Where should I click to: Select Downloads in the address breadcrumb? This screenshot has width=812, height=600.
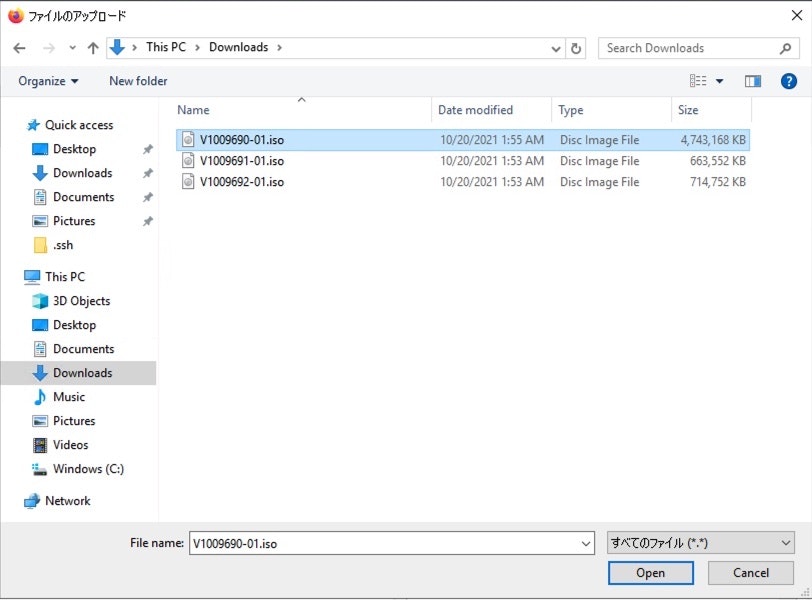click(x=238, y=47)
